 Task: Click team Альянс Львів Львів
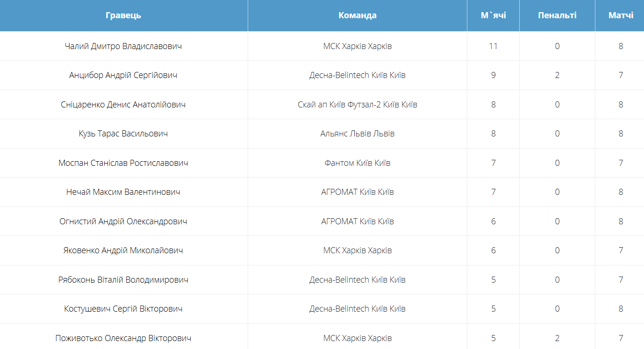pyautogui.click(x=358, y=134)
